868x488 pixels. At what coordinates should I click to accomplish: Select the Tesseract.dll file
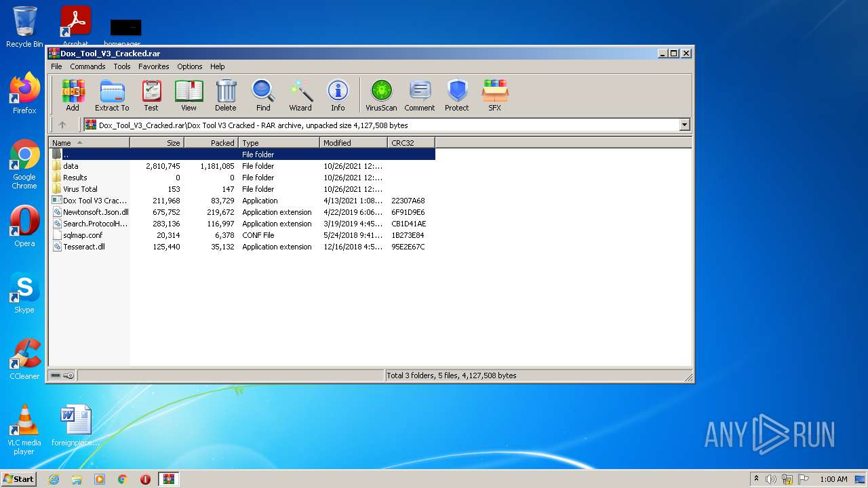[84, 247]
